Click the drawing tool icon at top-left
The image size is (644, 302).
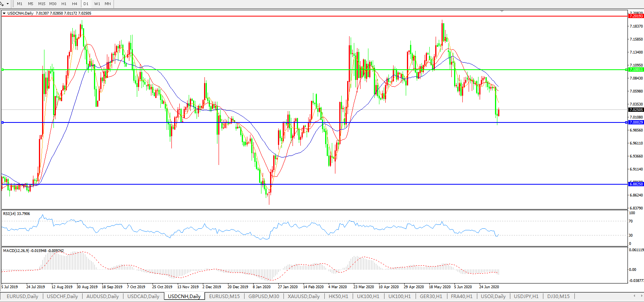[x=2, y=4]
